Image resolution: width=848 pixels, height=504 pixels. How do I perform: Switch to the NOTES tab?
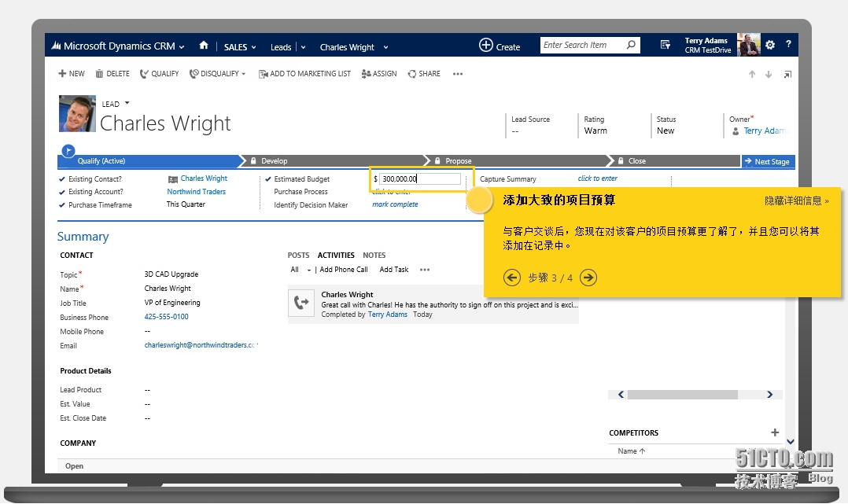pos(374,256)
